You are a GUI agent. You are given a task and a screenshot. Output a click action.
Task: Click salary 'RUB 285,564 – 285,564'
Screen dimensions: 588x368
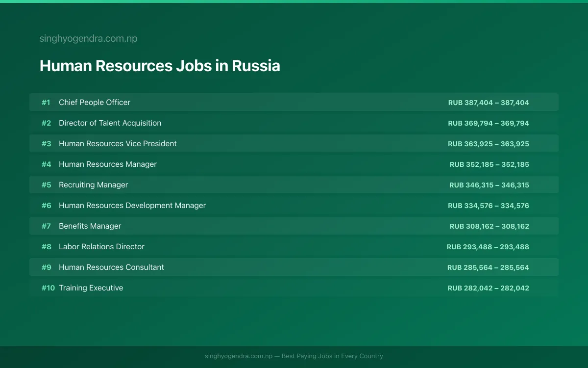tap(488, 267)
